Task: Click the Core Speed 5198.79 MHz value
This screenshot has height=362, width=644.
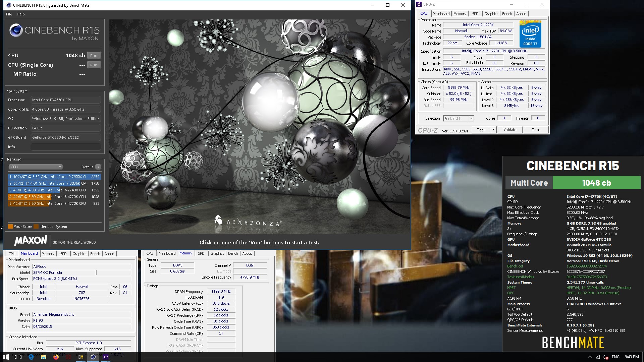Action: point(459,88)
